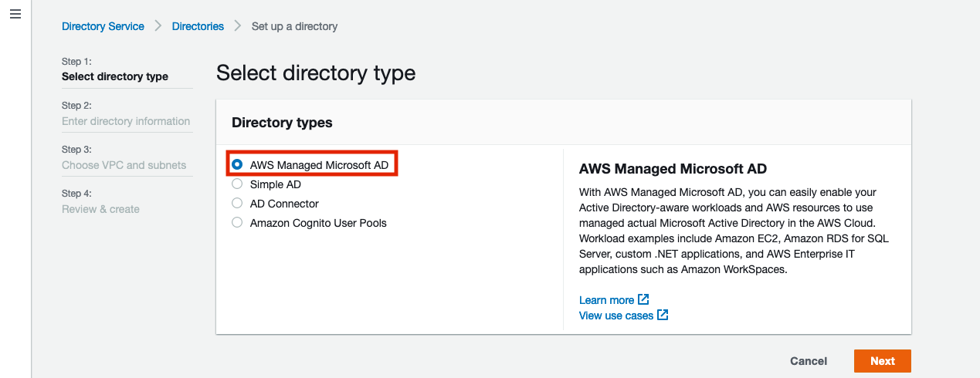Screen dimensions: 980x378
Task: Select the AD Connector option
Action: [x=237, y=204]
